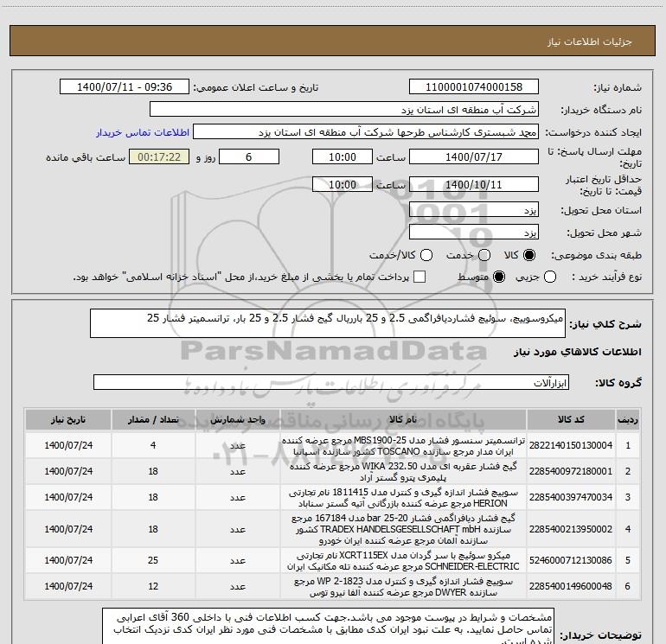
Task: Click the استان محل تحویل field
Action: (474, 210)
